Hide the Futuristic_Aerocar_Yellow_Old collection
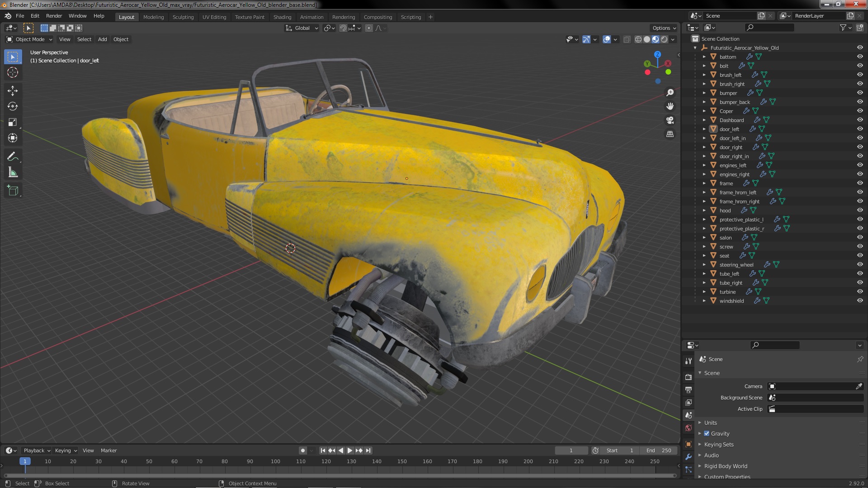The height and width of the screenshot is (488, 868). click(860, 48)
